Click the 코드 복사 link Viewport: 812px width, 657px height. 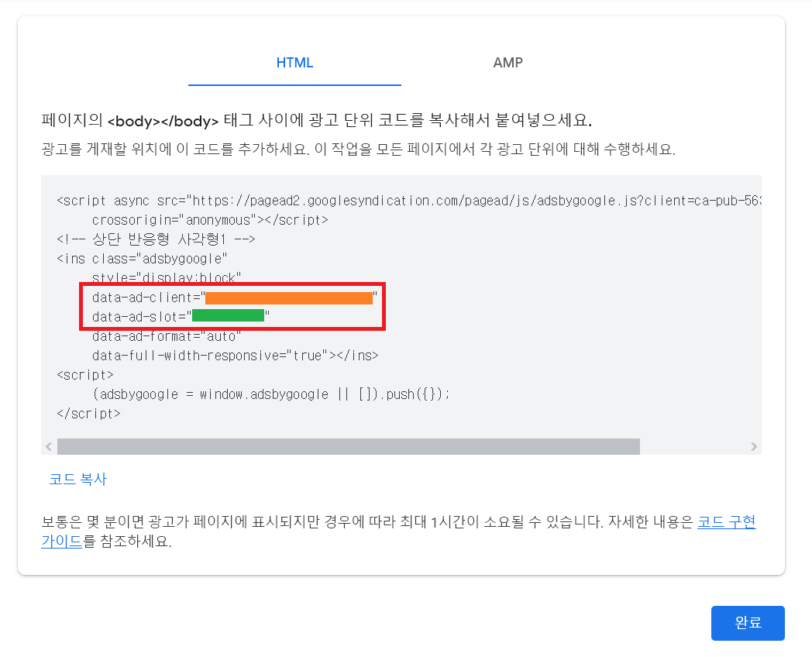[77, 480]
